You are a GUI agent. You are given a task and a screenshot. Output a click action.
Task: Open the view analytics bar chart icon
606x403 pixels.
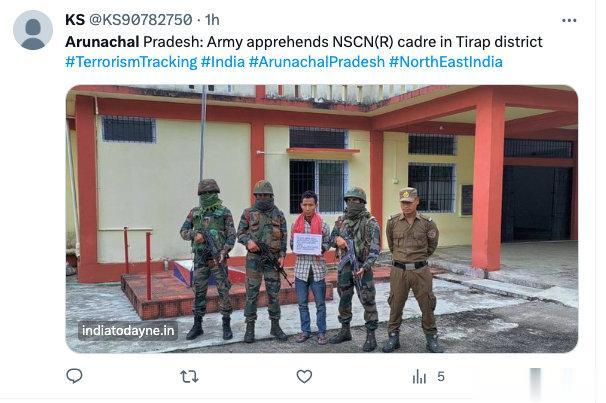pyautogui.click(x=419, y=376)
